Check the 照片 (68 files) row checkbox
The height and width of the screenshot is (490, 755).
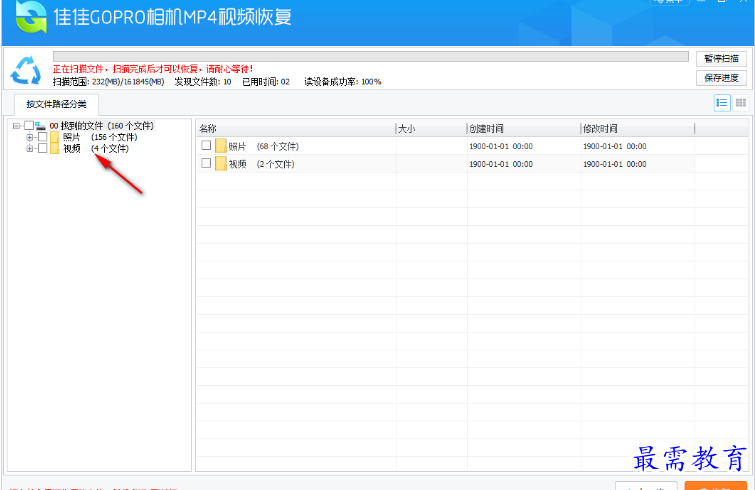click(206, 146)
